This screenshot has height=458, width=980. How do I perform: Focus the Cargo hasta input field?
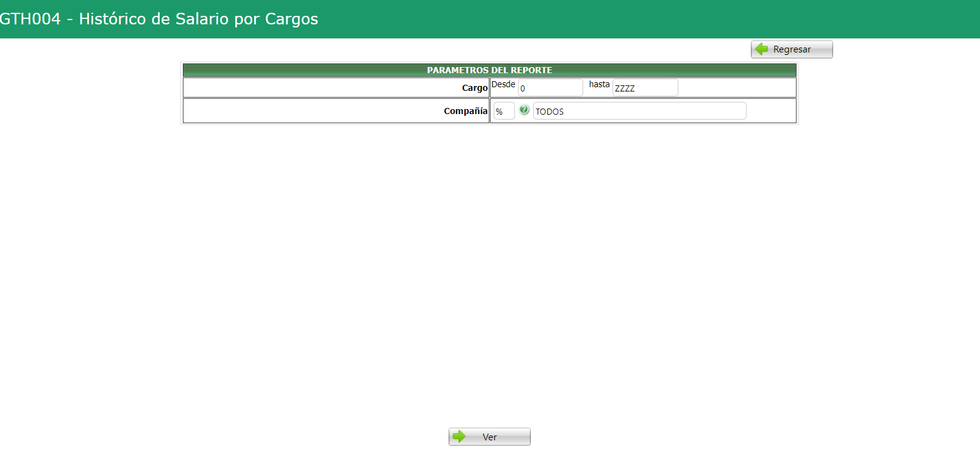coord(645,88)
